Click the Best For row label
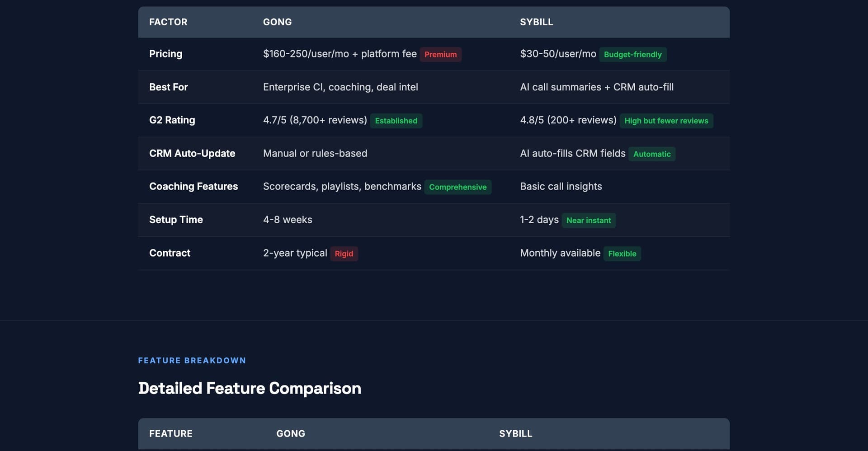Viewport: 868px width, 451px height. [168, 87]
